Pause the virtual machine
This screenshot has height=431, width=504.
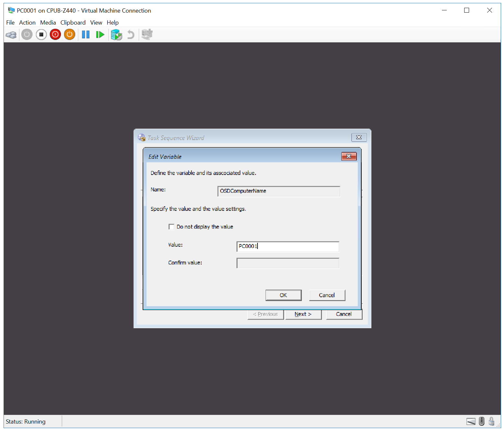click(86, 35)
